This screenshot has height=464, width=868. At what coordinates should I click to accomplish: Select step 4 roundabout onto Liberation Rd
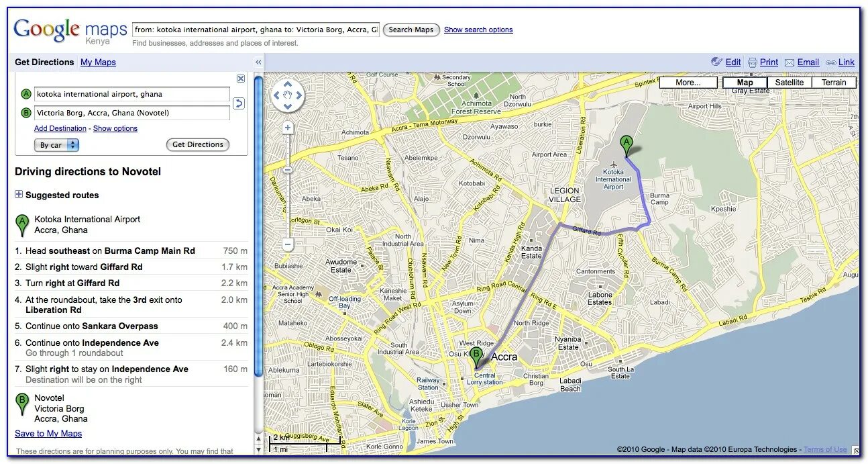[131, 304]
